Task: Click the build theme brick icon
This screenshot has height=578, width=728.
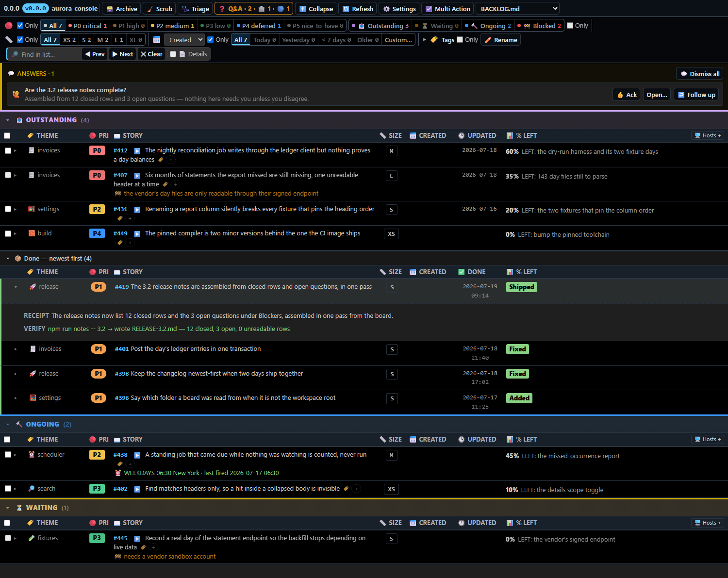Action: tap(32, 233)
